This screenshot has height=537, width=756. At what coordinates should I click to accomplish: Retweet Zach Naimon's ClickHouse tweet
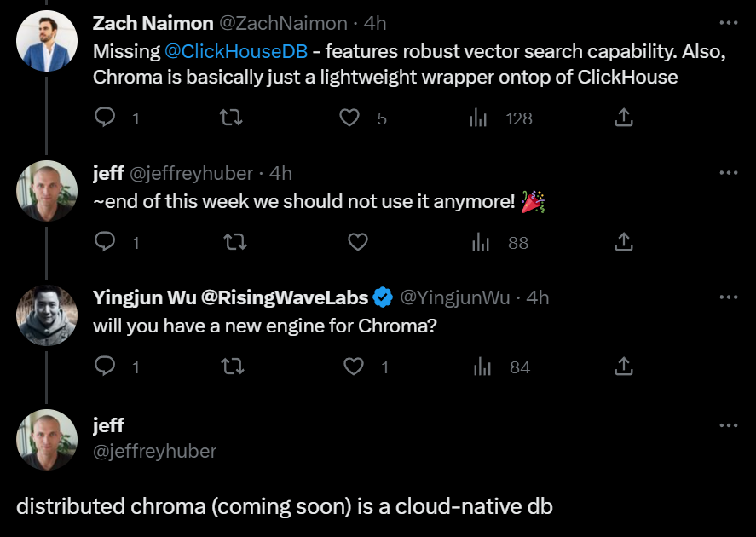coord(230,118)
